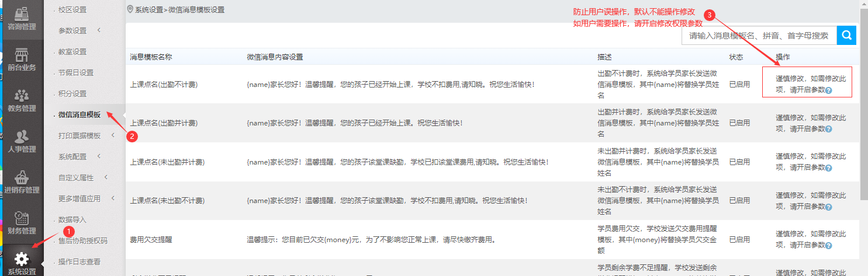Select 上课点名(未出勤并计费) template name
This screenshot has width=868, height=276.
(x=167, y=162)
